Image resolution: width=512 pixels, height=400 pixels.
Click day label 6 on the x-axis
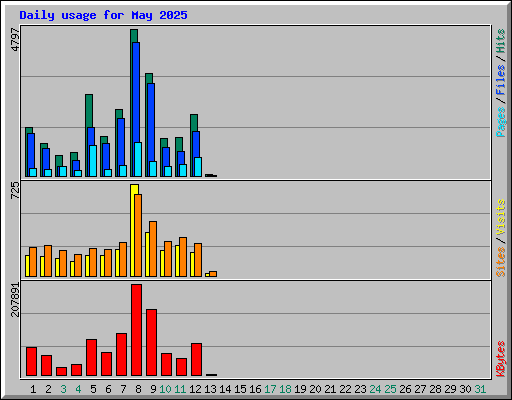(108, 389)
